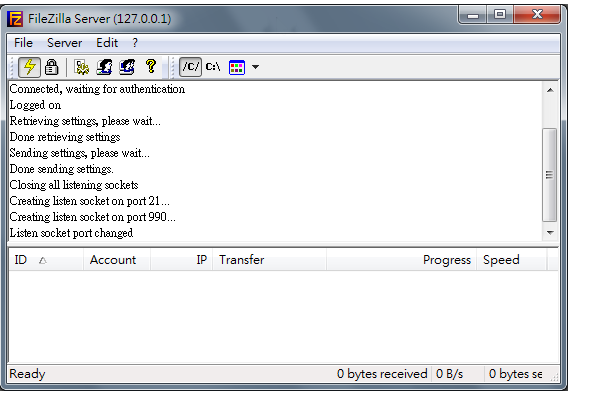The height and width of the screenshot is (396, 594).
Task: Click the colored grid sort-order icon
Action: pos(237,67)
